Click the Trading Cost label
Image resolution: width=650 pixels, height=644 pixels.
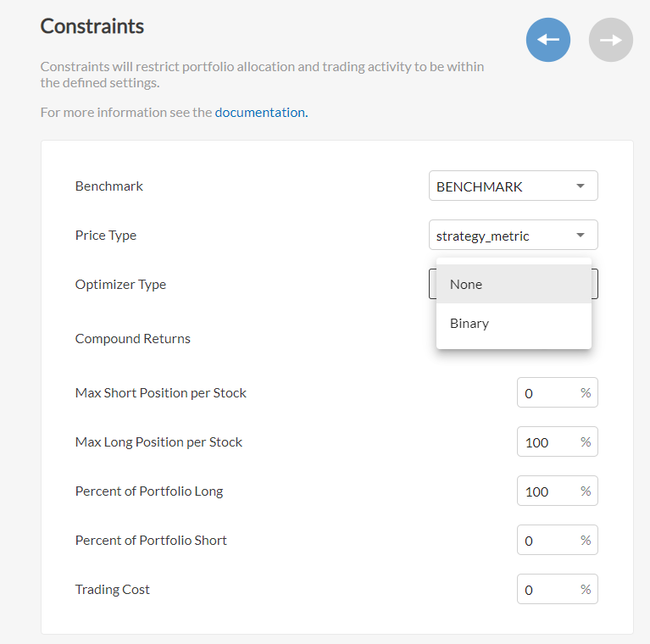click(113, 589)
